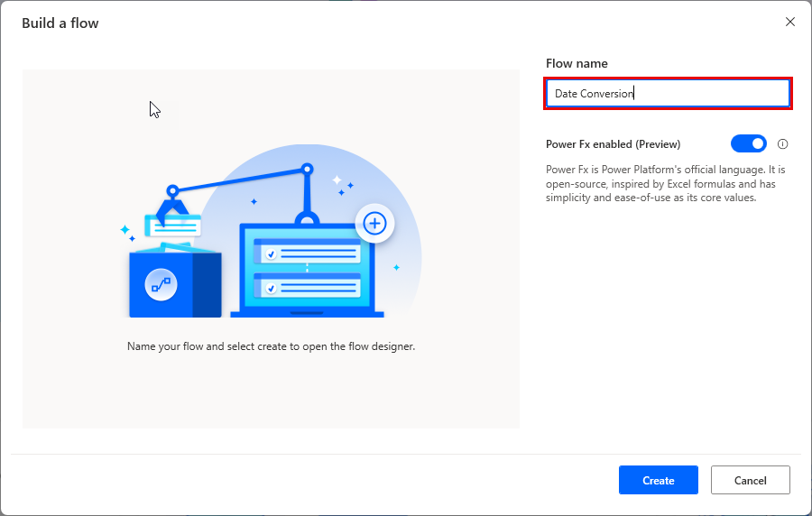
Task: Close the Build a flow dialog
Action: (x=789, y=22)
